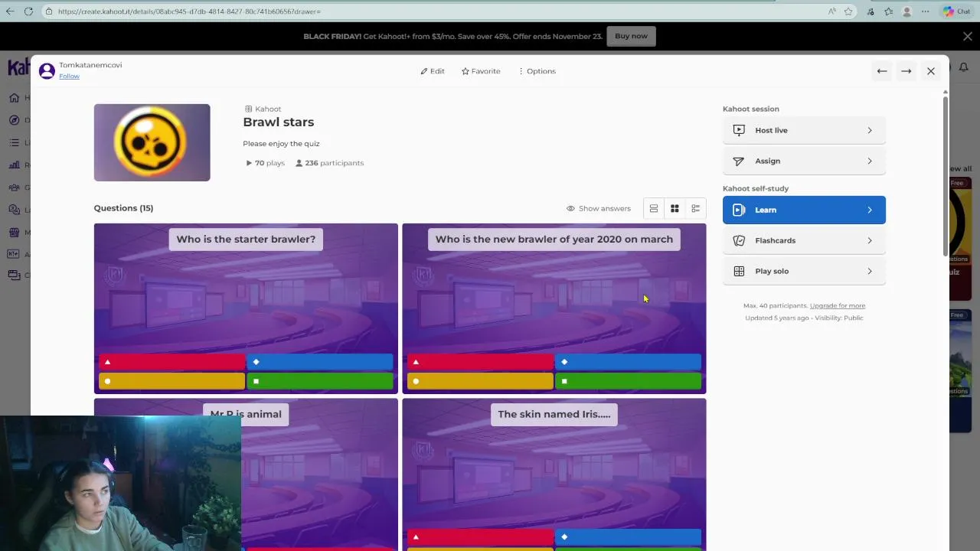The width and height of the screenshot is (980, 551).
Task: Start Host live session
Action: [804, 130]
